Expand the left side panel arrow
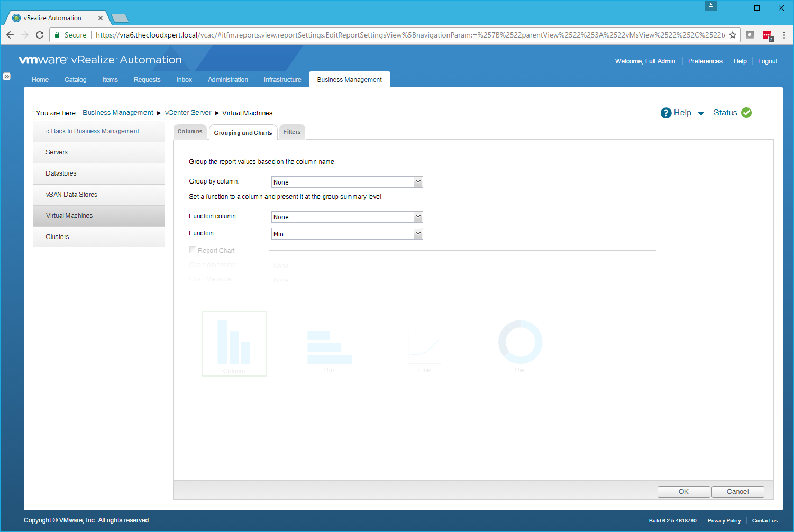Image resolution: width=794 pixels, height=532 pixels. [x=6, y=77]
